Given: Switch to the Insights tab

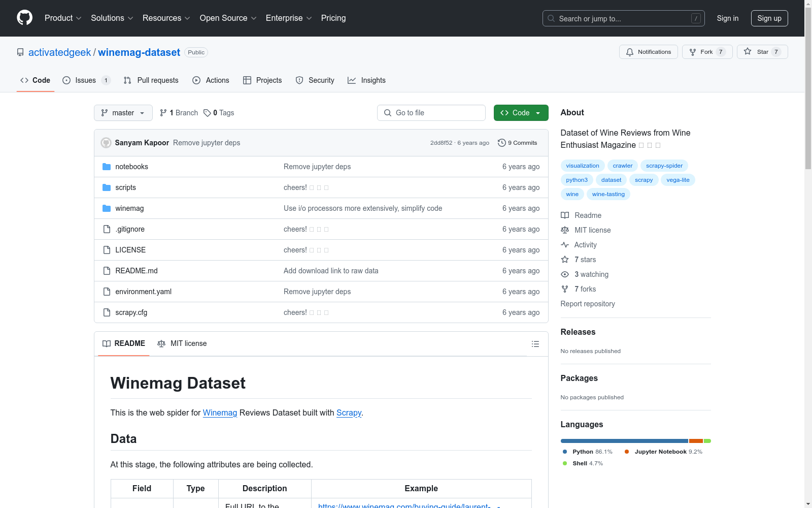Looking at the screenshot, I should (366, 80).
